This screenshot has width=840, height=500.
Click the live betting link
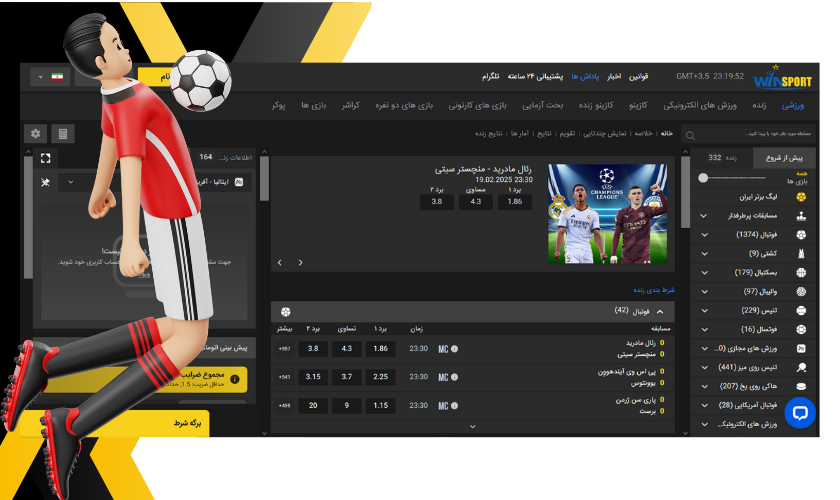point(654,290)
